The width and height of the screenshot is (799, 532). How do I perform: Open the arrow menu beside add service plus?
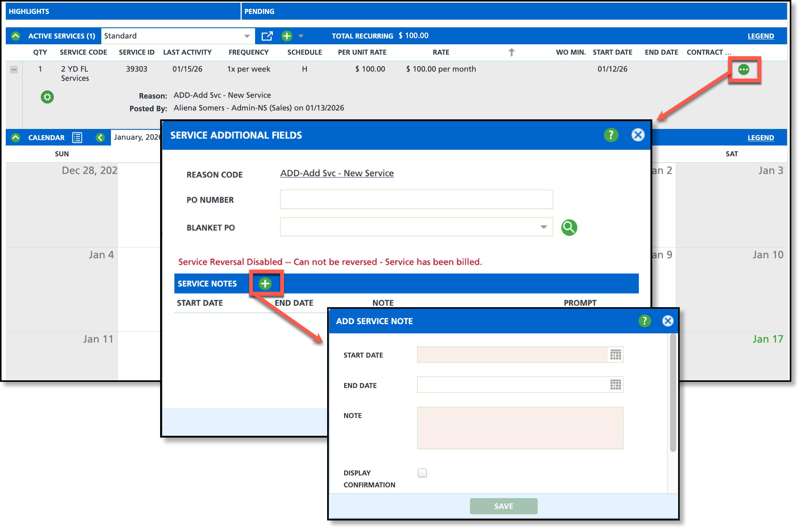coord(301,36)
